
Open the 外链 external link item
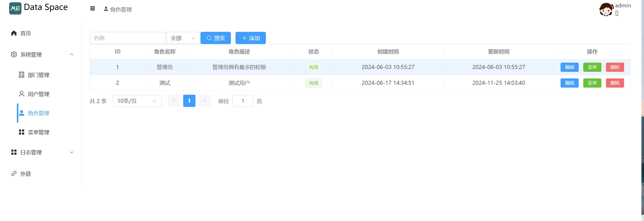coord(26,174)
